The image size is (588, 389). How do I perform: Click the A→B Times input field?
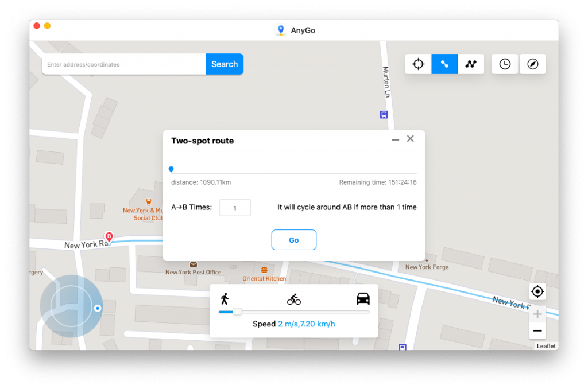235,207
